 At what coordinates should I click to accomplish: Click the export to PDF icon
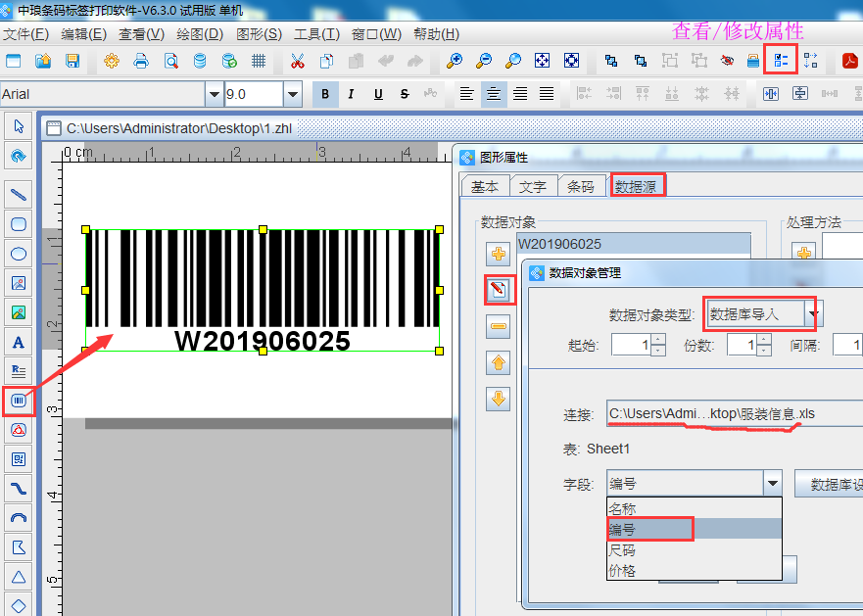coord(851,60)
